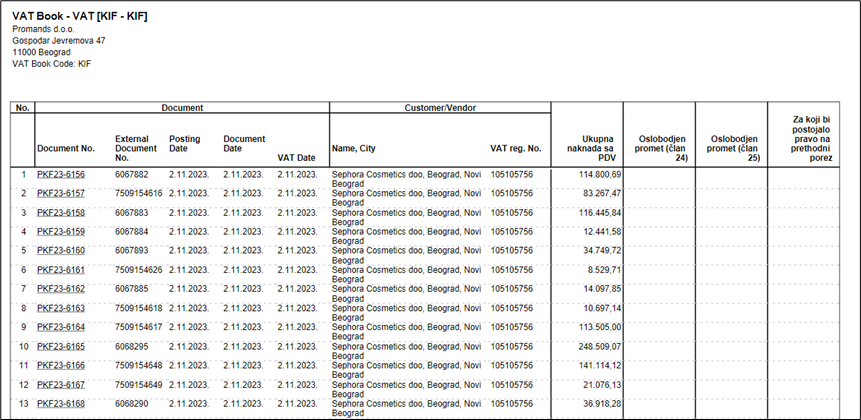The image size is (861, 420).
Task: Click VAT reg. number in PKF23-6156 row
Action: coord(512,175)
